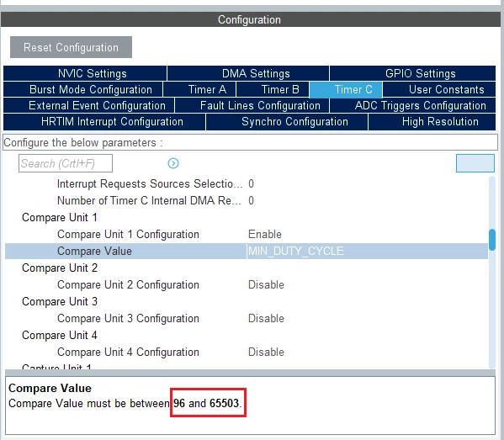The image size is (504, 440).
Task: Open the NVIC Settings tab
Action: pyautogui.click(x=85, y=73)
